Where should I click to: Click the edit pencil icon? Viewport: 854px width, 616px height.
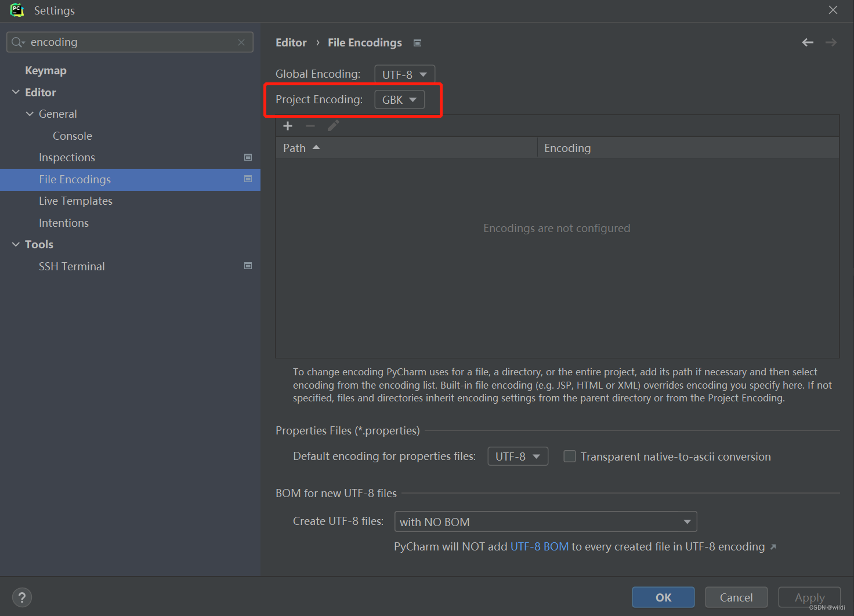pos(333,126)
